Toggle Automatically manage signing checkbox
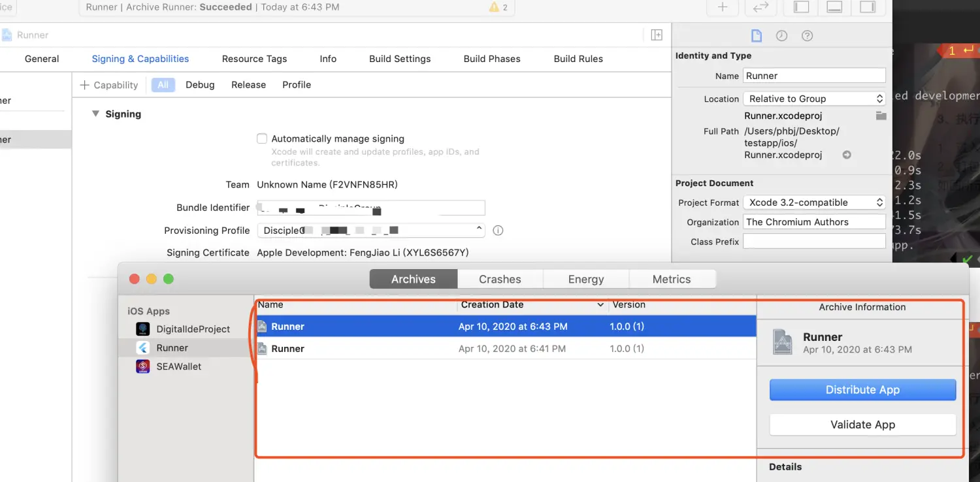The image size is (980, 482). 262,138
